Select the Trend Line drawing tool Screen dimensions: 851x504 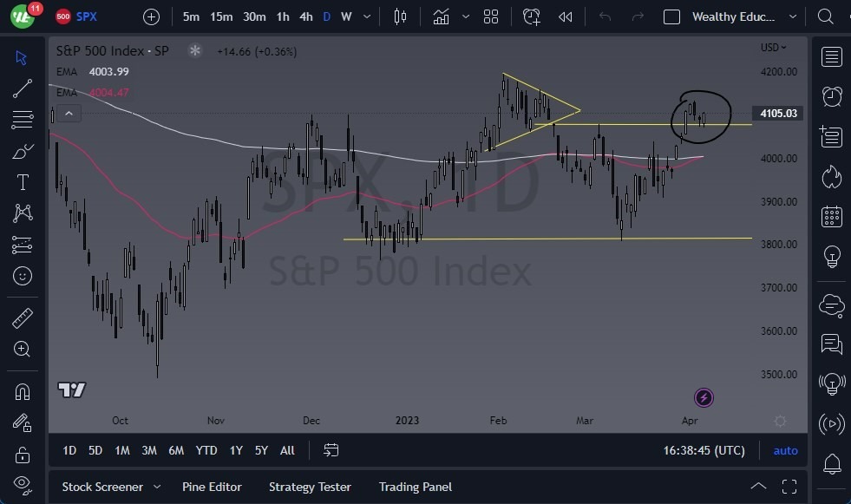pos(22,88)
